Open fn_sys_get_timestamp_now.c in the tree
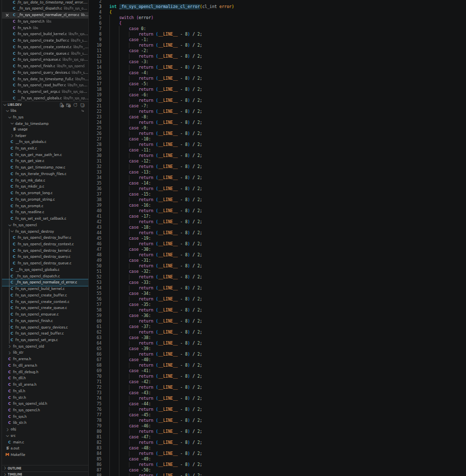The width and height of the screenshot is (466, 476). 45,167
